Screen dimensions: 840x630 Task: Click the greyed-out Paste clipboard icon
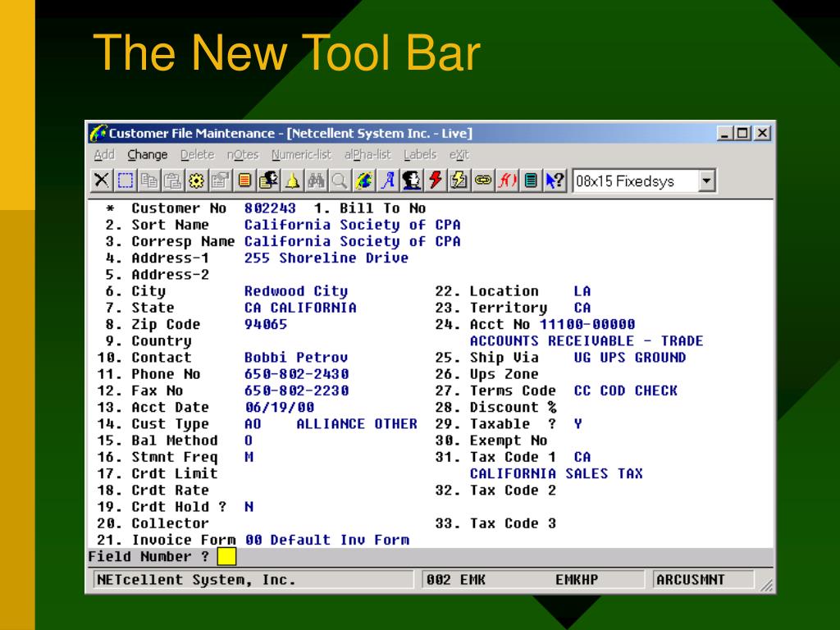(x=172, y=180)
